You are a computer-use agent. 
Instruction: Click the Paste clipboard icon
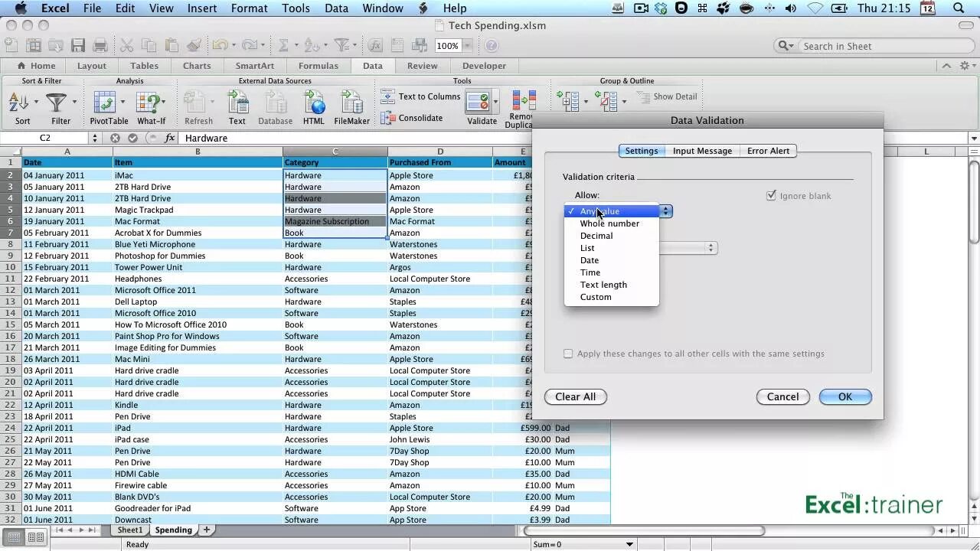point(171,46)
